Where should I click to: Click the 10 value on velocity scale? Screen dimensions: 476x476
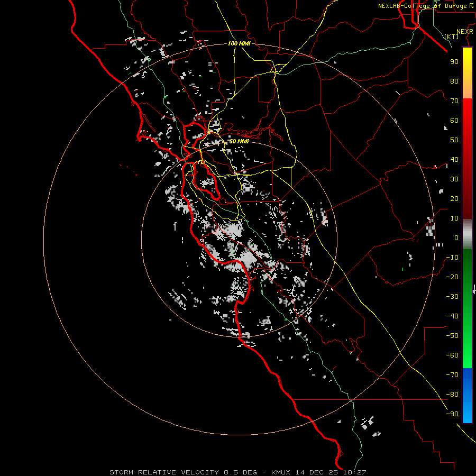pos(454,218)
